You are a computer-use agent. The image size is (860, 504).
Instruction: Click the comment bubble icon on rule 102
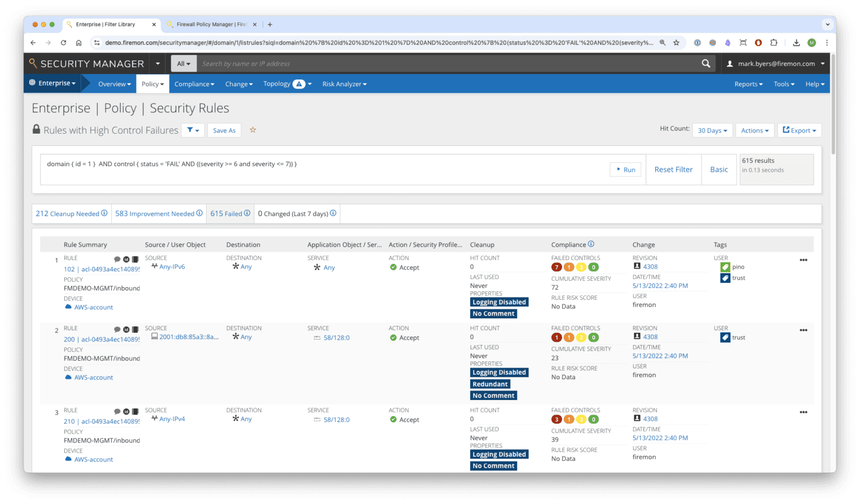117,258
